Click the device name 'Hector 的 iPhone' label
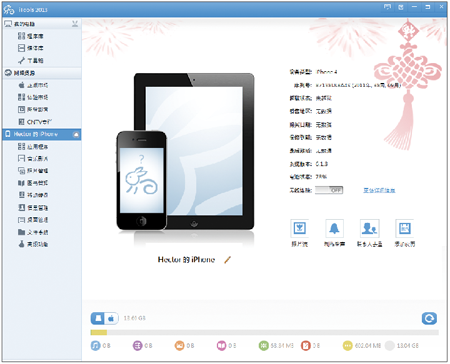 [186, 260]
